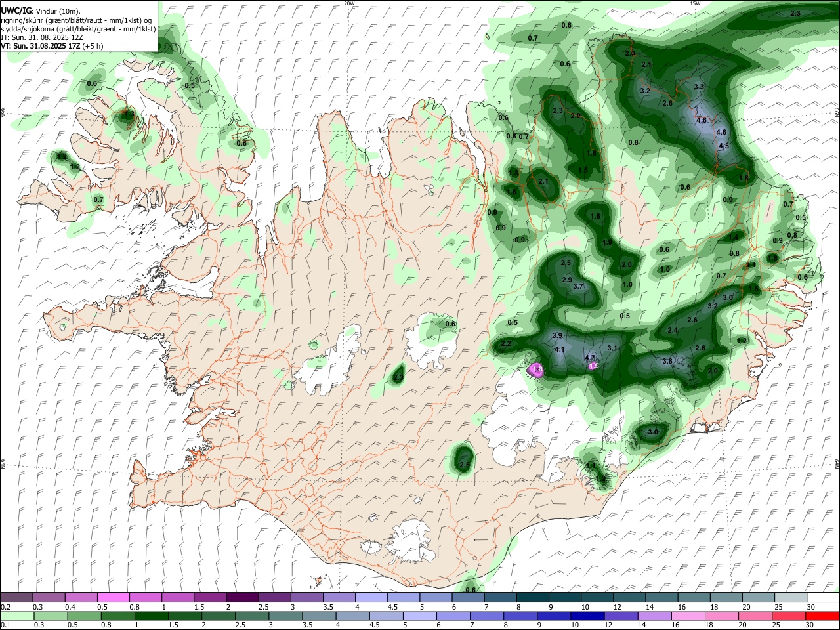The height and width of the screenshot is (630, 840).
Task: Pick lavender upper swatch between 4 and 4.5
Action: (x=371, y=598)
